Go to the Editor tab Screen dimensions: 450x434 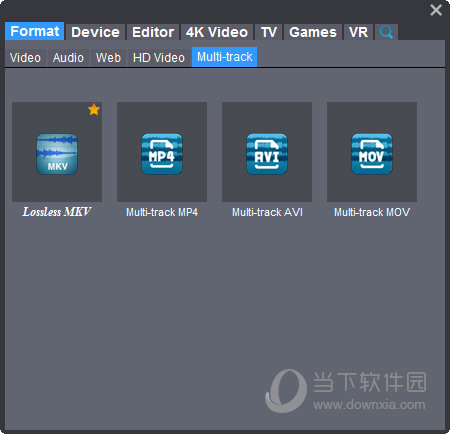click(153, 32)
